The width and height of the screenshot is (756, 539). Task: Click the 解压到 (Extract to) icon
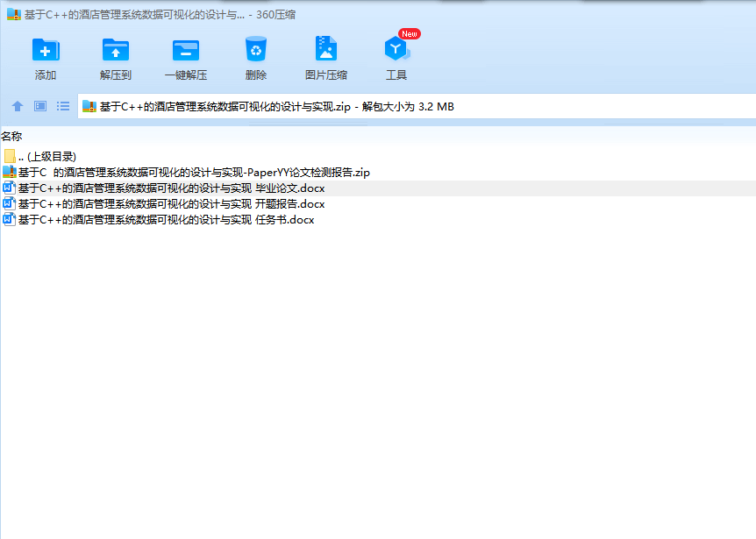(x=116, y=50)
